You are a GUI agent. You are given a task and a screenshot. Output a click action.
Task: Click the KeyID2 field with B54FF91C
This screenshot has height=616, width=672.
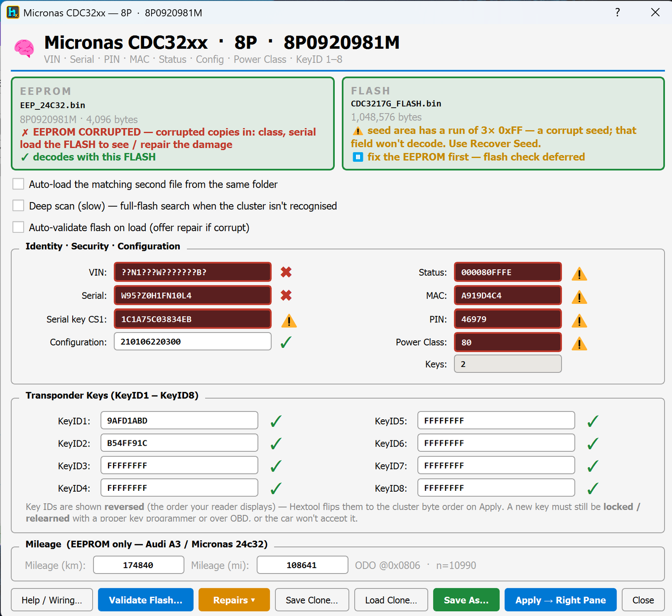(179, 443)
